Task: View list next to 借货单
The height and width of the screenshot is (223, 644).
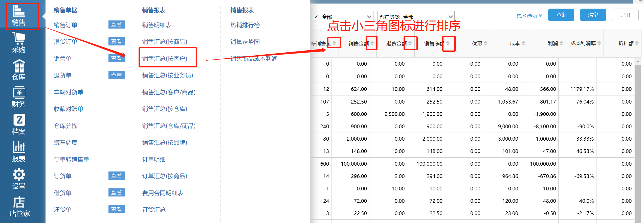Action: coord(117,193)
